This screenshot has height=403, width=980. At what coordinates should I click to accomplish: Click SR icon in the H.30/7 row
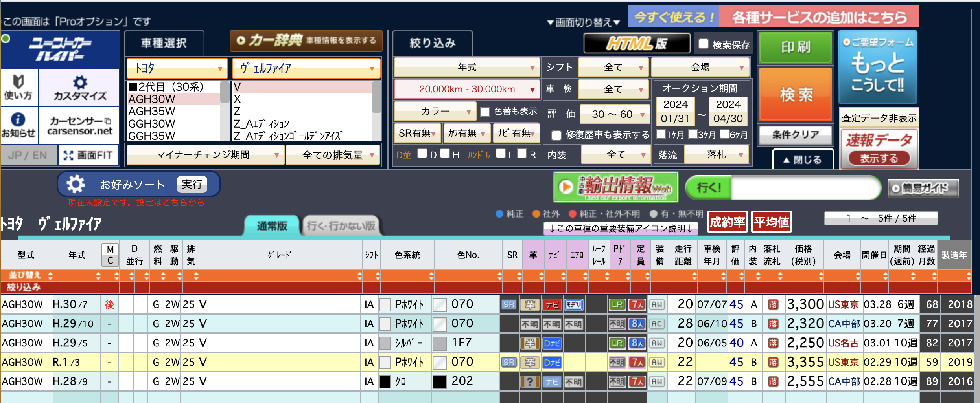click(x=508, y=304)
